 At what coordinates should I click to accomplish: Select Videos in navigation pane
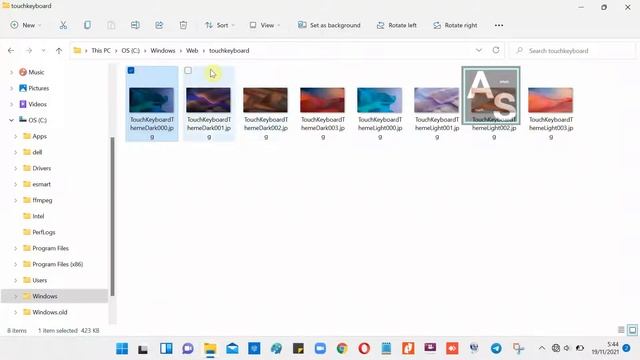click(x=38, y=104)
